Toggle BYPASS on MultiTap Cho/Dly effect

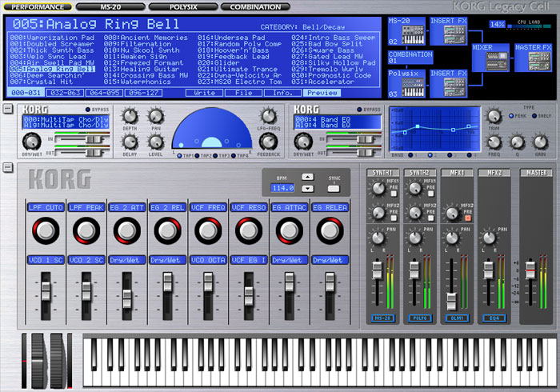pos(87,110)
